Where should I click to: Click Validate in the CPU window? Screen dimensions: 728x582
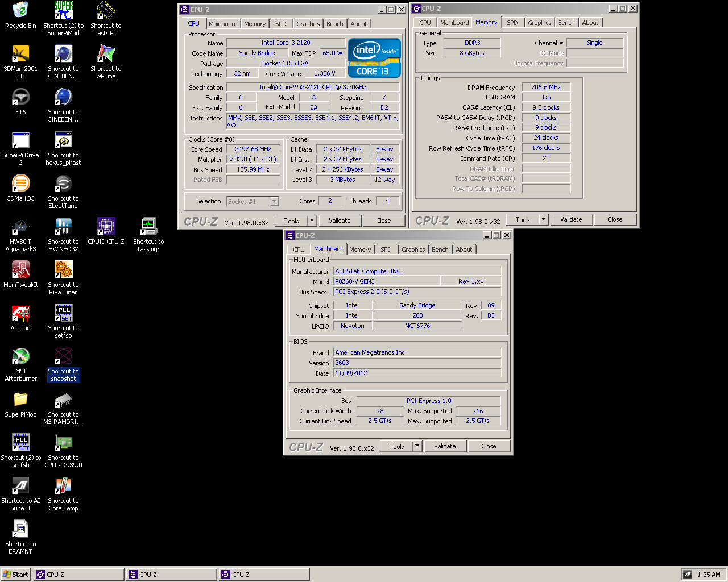pos(340,221)
